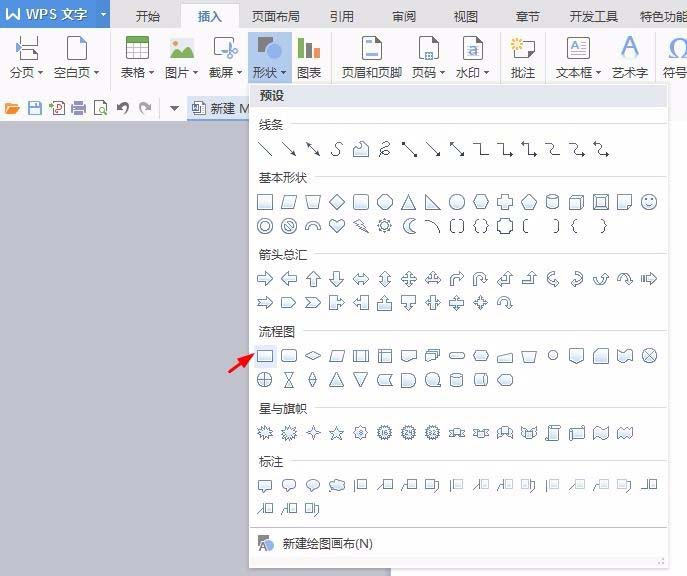Switch to the 开始 tab

tap(148, 17)
